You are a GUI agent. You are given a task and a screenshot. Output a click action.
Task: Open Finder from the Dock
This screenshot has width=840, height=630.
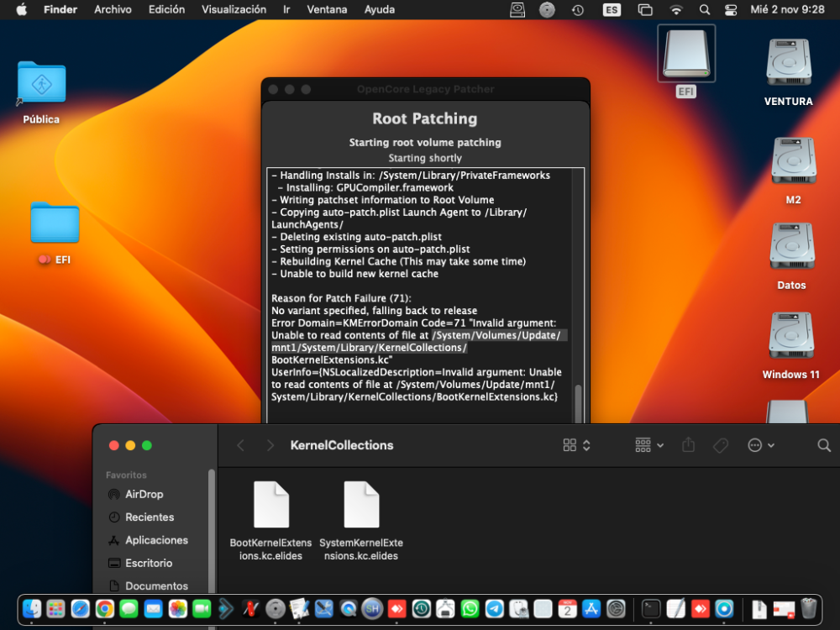pos(32,608)
